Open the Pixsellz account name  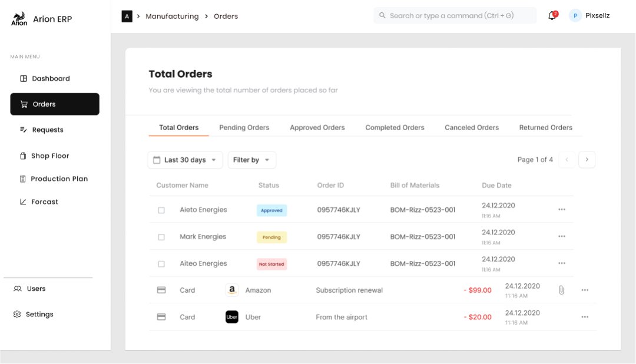[x=598, y=15]
